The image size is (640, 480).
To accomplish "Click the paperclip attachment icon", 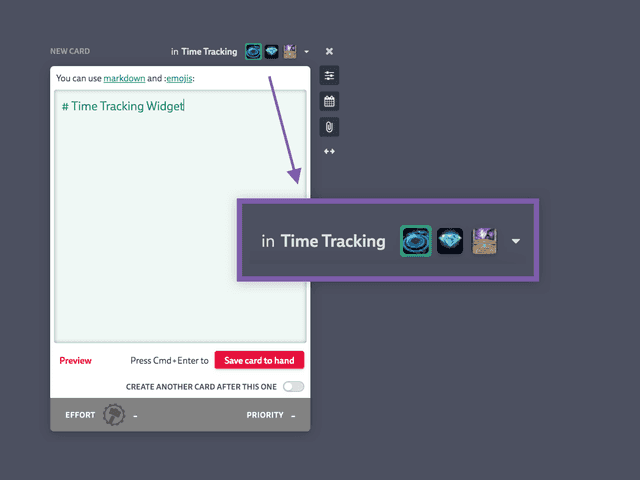I will pos(329,126).
